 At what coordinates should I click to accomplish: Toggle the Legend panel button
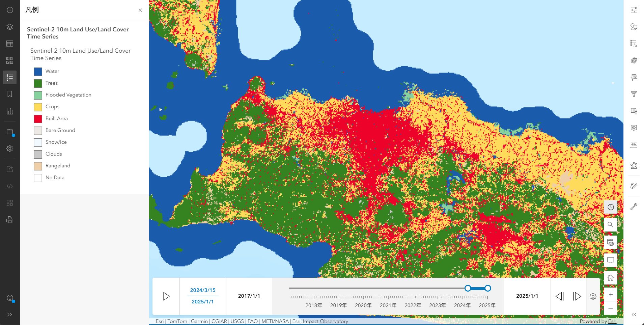click(10, 77)
